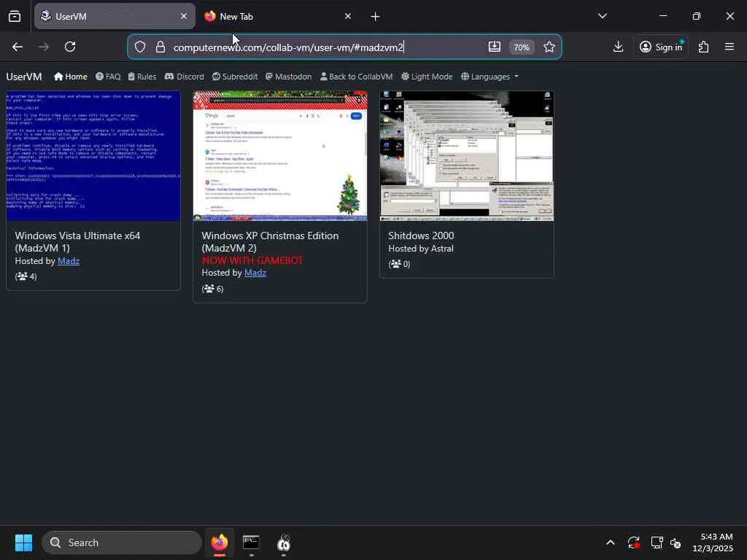This screenshot has width=747, height=560.
Task: Open the Rules navbar link
Action: [x=142, y=77]
